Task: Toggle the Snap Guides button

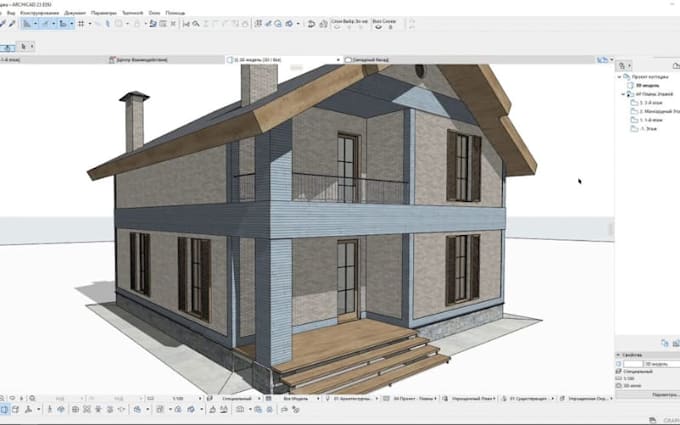Action: pos(45,24)
